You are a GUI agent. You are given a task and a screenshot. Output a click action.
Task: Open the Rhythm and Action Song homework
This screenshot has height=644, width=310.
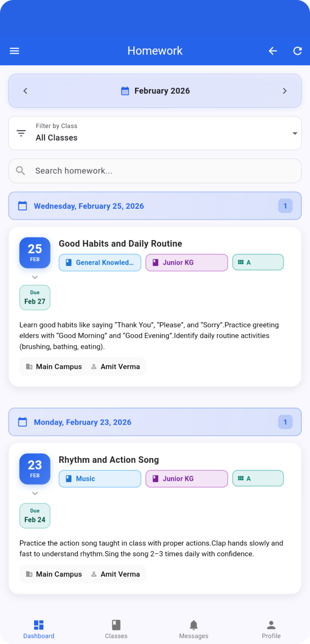[x=109, y=460]
